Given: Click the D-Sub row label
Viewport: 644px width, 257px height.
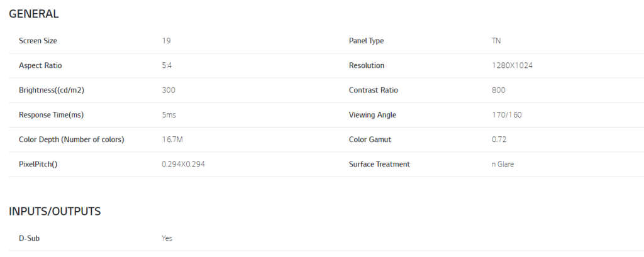Looking at the screenshot, I should [x=30, y=238].
